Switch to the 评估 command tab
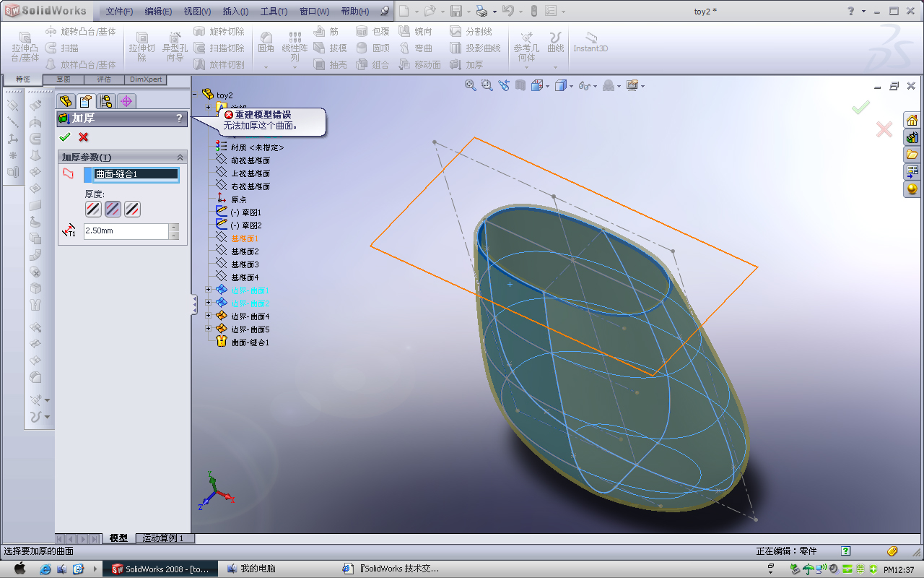Viewport: 924px width, 578px height. tap(104, 79)
